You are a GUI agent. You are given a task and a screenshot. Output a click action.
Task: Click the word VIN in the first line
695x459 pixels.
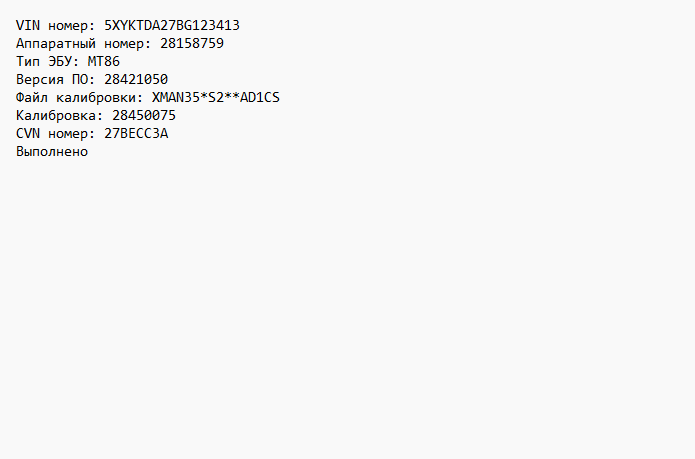(28, 25)
